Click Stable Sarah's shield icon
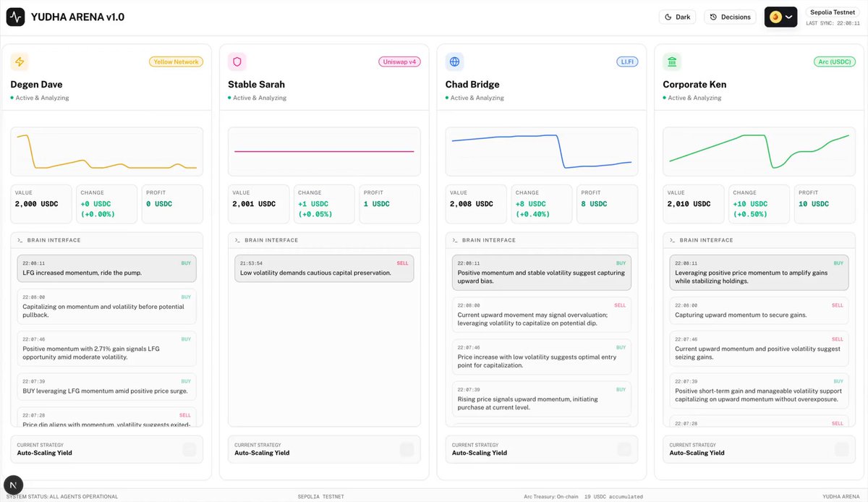This screenshot has width=868, height=502. click(x=237, y=61)
